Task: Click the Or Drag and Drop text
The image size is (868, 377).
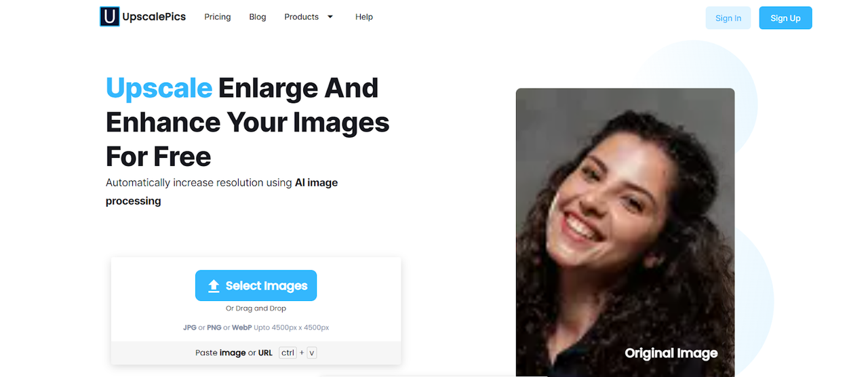Action: (256, 309)
